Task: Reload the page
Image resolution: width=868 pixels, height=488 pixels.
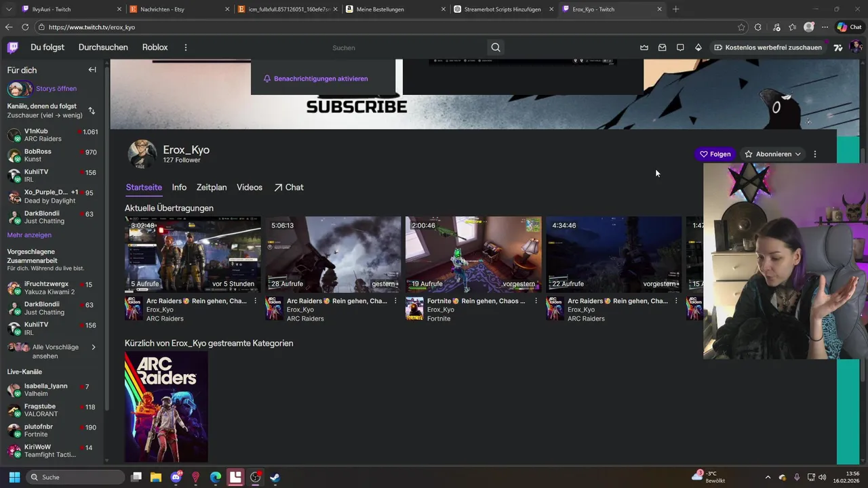Action: click(25, 27)
